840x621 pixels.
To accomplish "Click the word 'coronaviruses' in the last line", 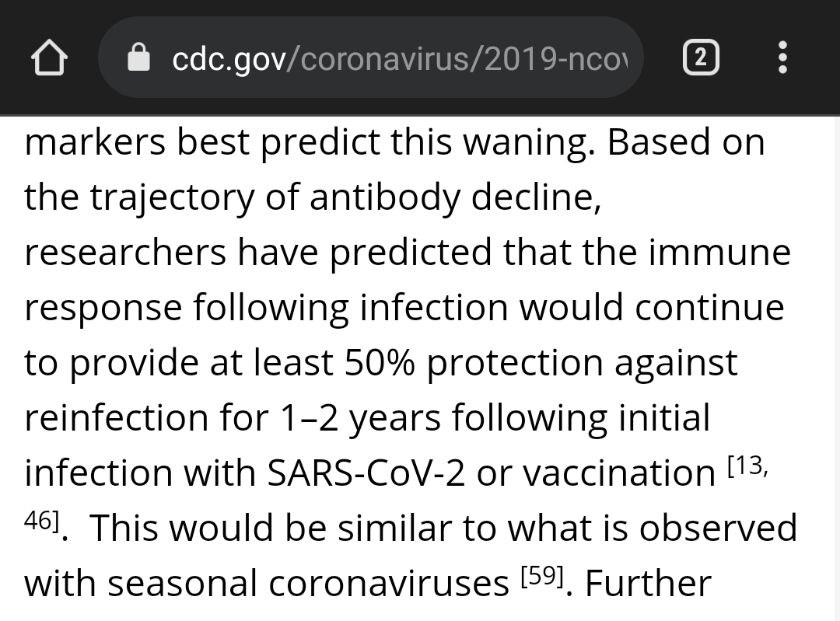I will [388, 583].
